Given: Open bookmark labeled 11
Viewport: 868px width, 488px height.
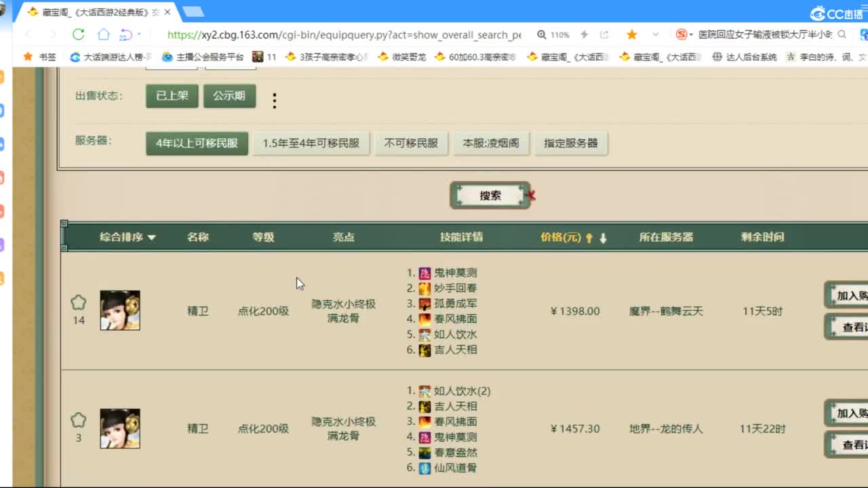Looking at the screenshot, I should click(264, 57).
